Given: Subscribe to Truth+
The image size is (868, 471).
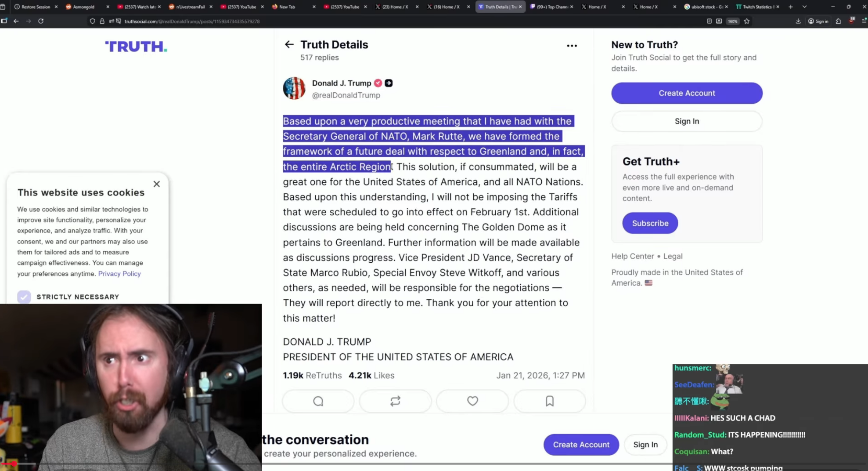Looking at the screenshot, I should click(650, 223).
